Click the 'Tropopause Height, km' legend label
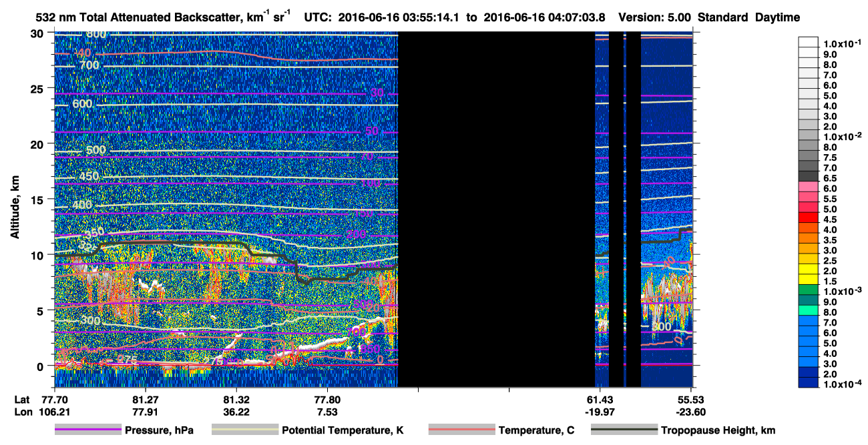This screenshot has height=445, width=868. click(718, 431)
